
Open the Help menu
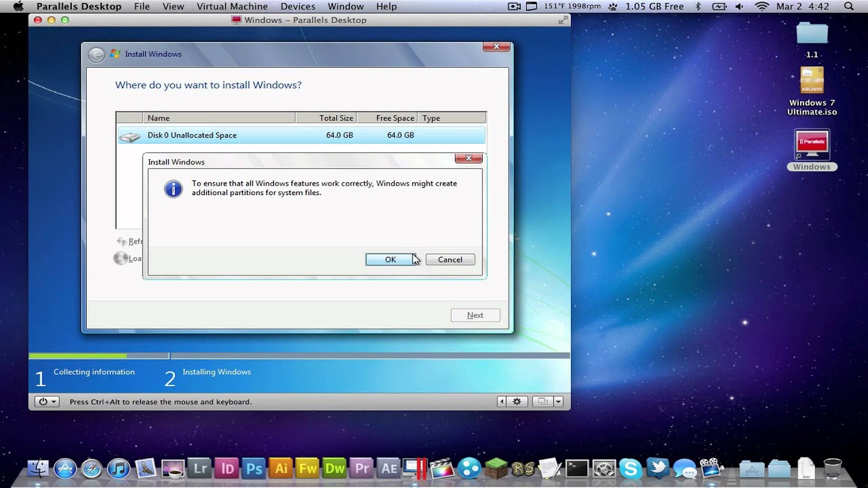tap(387, 6)
